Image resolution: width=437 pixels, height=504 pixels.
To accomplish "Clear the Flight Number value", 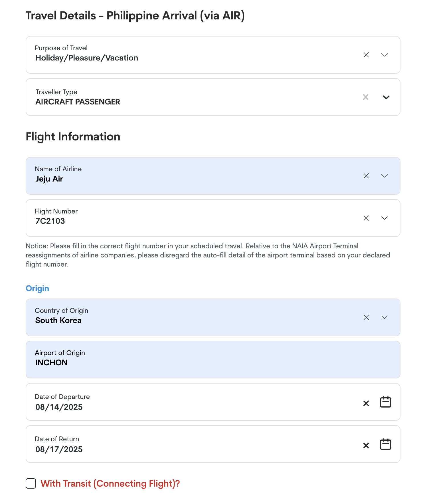I will [366, 218].
